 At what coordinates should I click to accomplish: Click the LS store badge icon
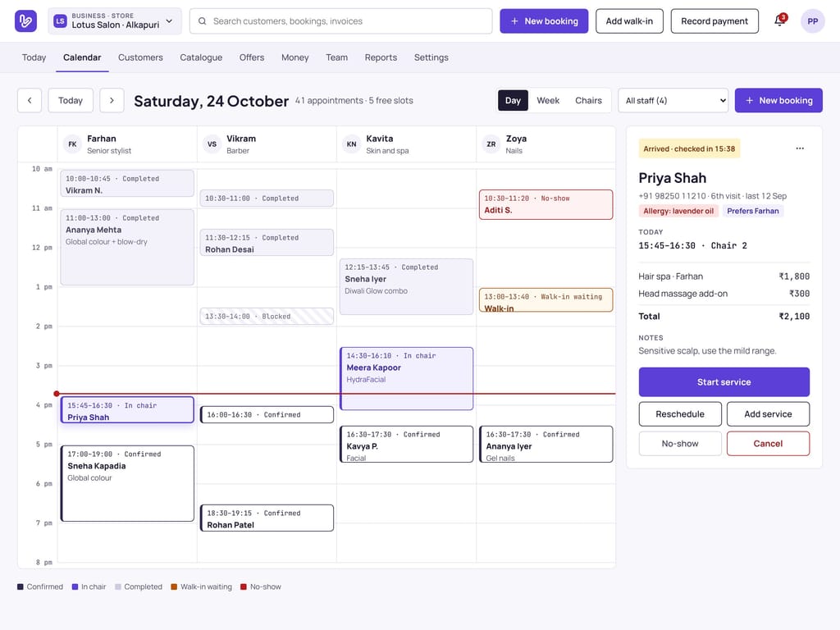60,21
